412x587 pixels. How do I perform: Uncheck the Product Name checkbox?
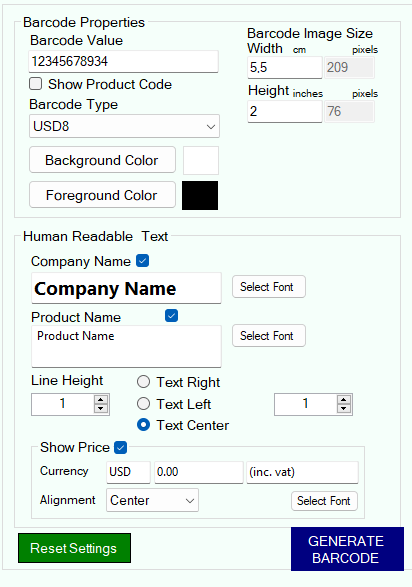point(171,316)
